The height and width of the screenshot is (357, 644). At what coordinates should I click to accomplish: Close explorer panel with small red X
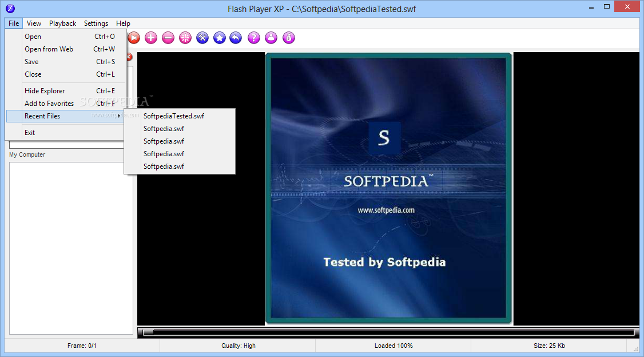pos(129,57)
